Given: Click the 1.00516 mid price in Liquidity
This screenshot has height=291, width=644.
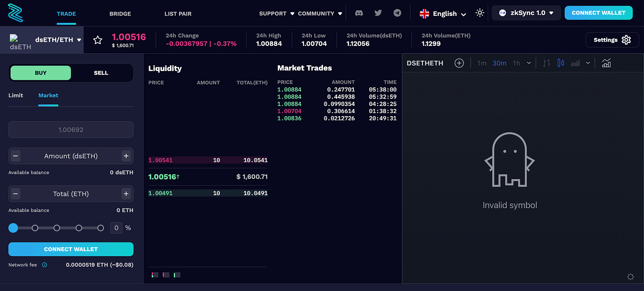Looking at the screenshot, I should (164, 177).
